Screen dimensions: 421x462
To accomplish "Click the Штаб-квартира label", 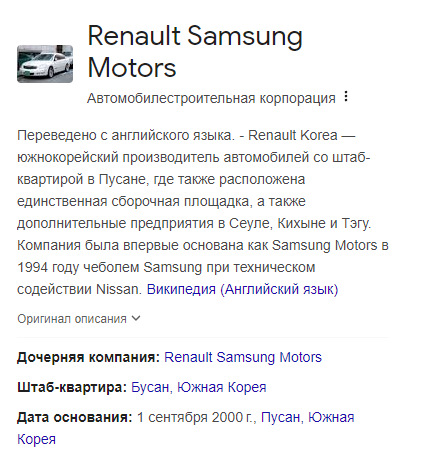I will (x=72, y=387).
